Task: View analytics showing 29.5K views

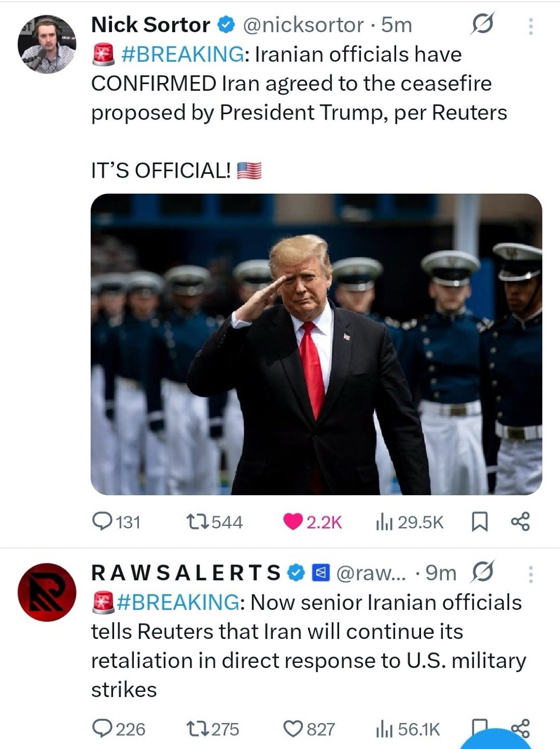Action: pyautogui.click(x=409, y=522)
